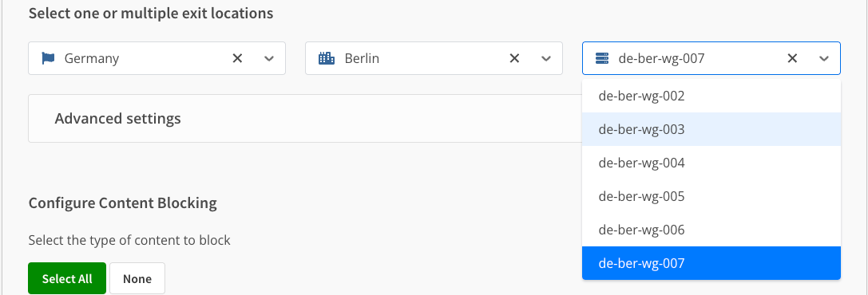The height and width of the screenshot is (295, 868).
Task: Collapse the server dropdown with its chevron
Action: point(824,58)
